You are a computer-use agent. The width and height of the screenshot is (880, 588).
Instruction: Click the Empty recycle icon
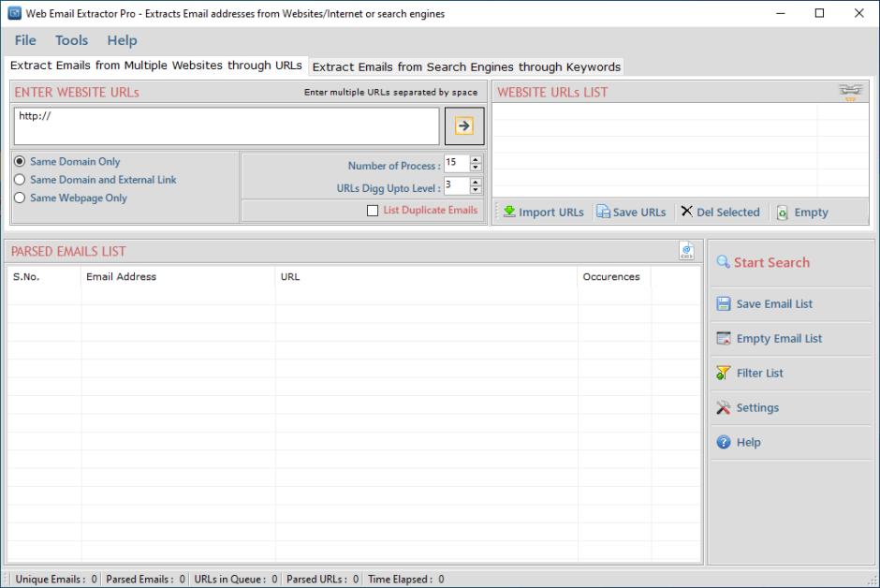tap(782, 213)
